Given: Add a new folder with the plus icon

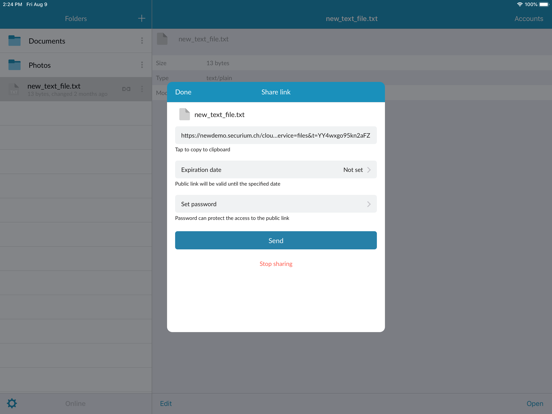Looking at the screenshot, I should tap(142, 18).
